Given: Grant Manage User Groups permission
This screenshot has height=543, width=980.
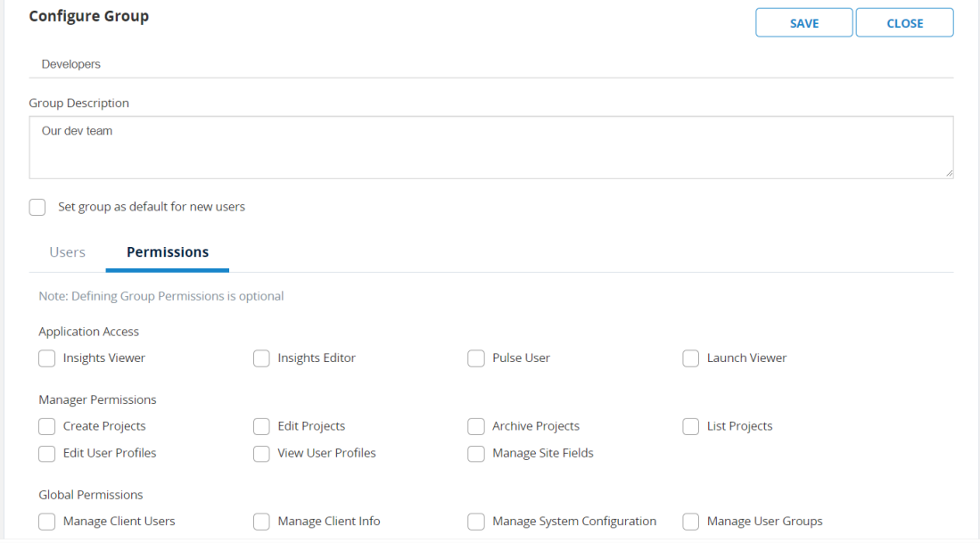Looking at the screenshot, I should [x=690, y=522].
